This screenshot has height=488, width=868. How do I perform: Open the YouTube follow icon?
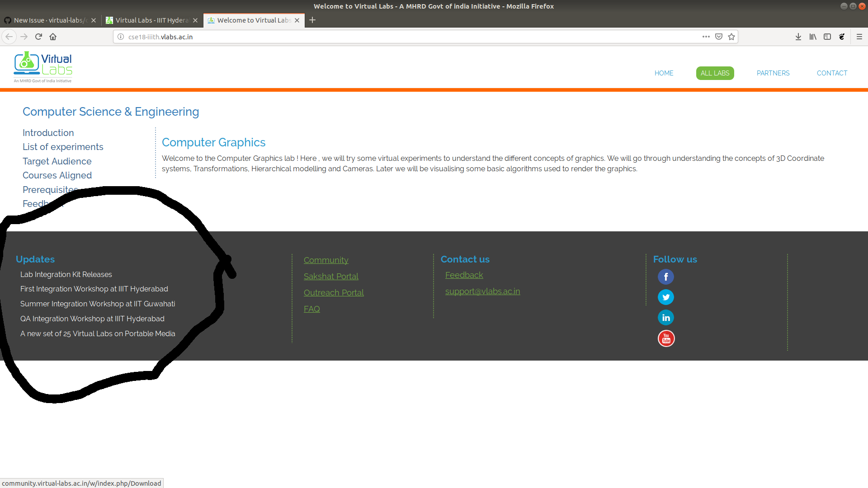point(666,338)
